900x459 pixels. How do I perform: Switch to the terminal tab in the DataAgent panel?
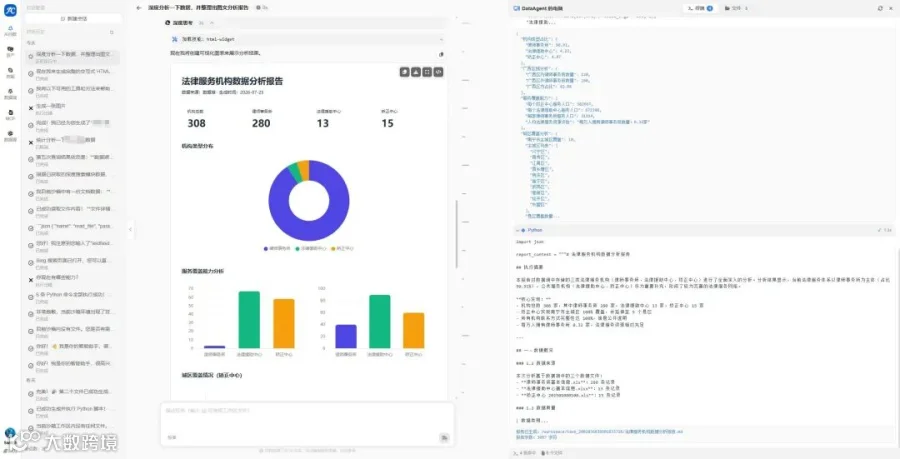[699, 9]
